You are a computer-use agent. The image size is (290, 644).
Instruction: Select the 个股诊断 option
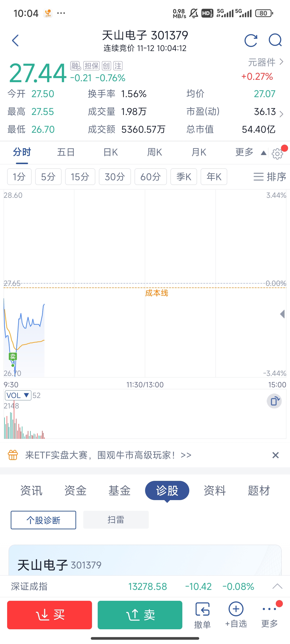coord(43,520)
